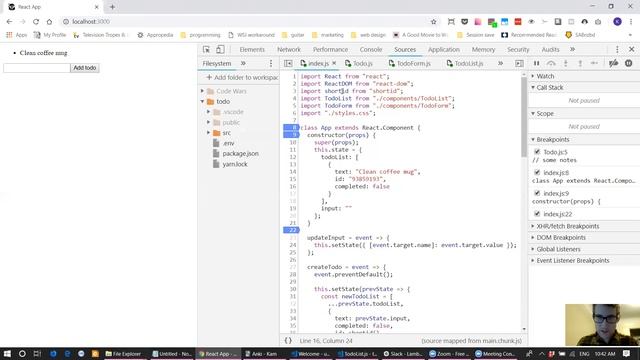Toggle the debugger sidebar icon
Viewport: 640px width, 360px height.
(519, 63)
